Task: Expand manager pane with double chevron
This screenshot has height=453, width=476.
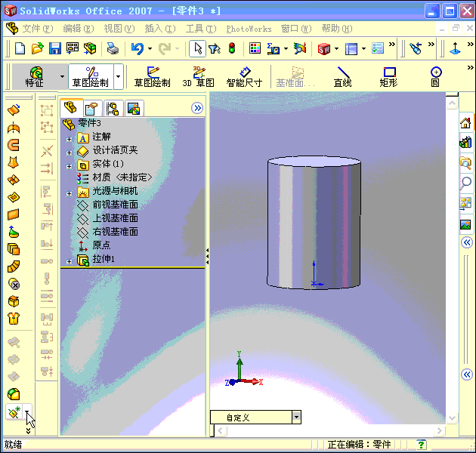Action: click(x=197, y=108)
